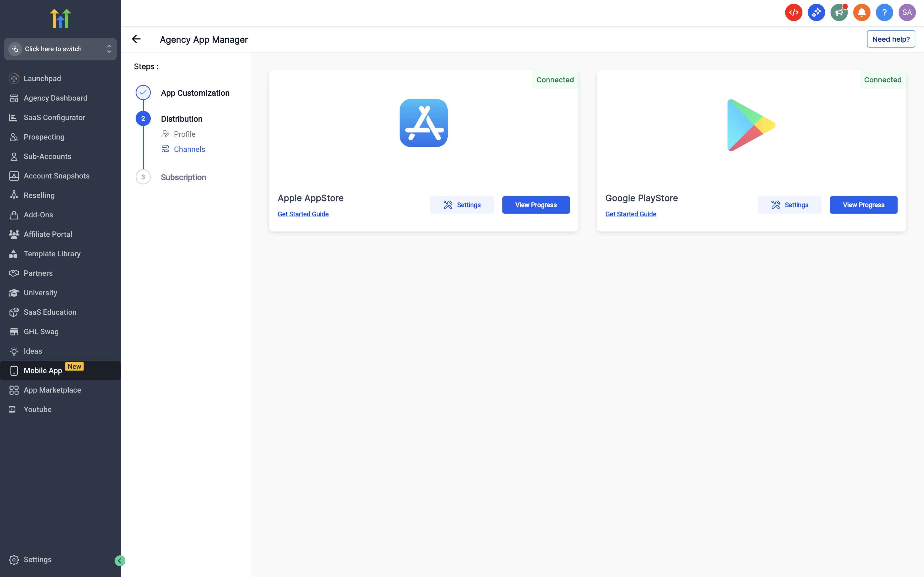Click the blue sparkle AI icon

(816, 13)
